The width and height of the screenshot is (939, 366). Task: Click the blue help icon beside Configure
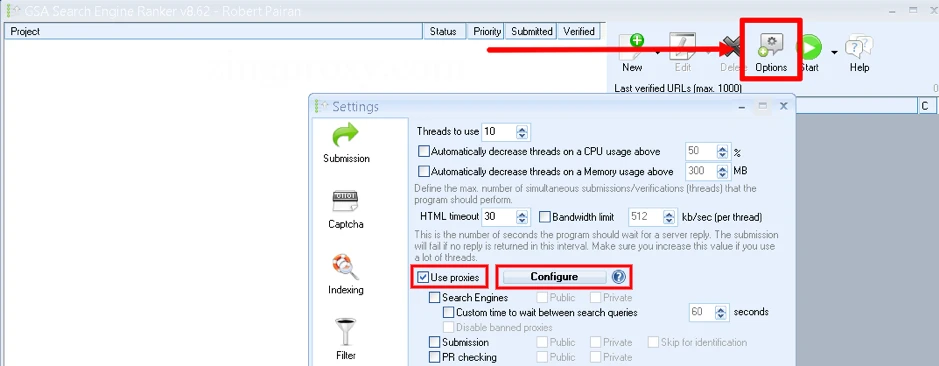[x=619, y=277]
